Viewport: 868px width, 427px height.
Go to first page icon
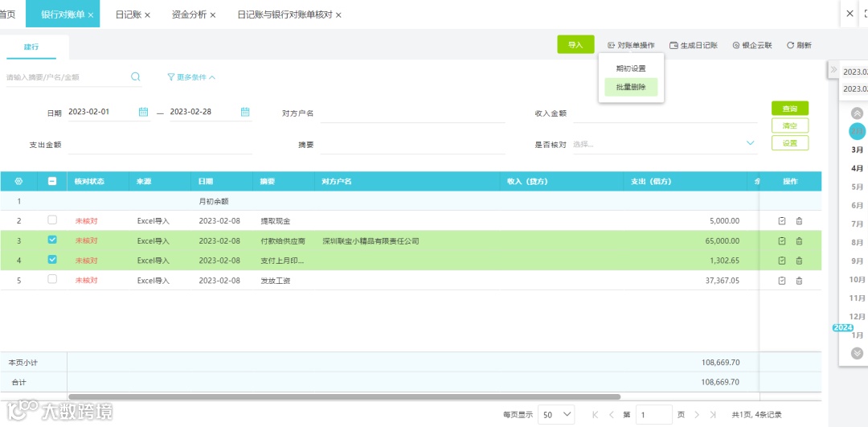pos(595,414)
